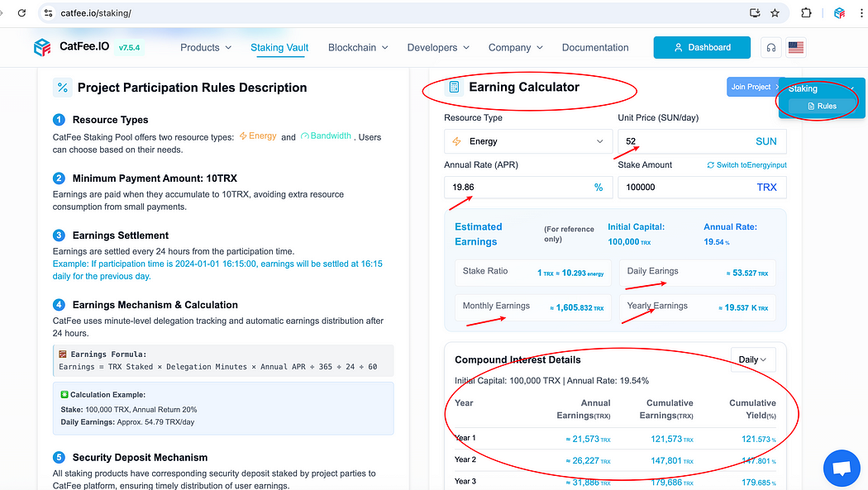This screenshot has width=868, height=490.
Task: Click the blue settlement example text
Action: point(217,270)
